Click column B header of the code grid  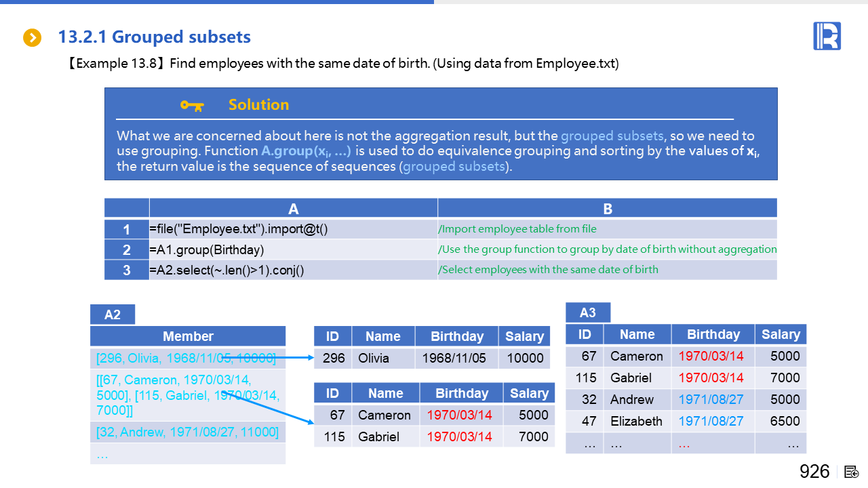(x=607, y=209)
